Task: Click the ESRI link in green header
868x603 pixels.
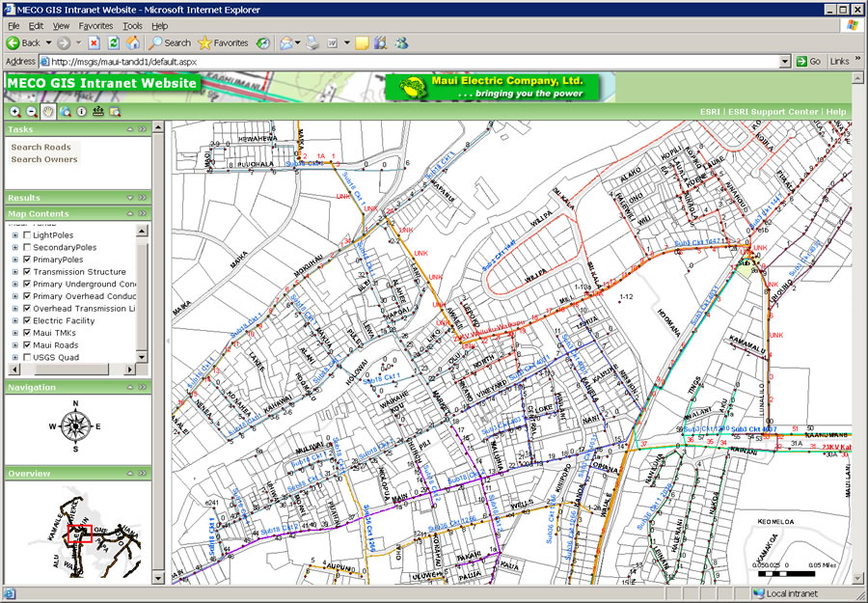Action: 710,112
